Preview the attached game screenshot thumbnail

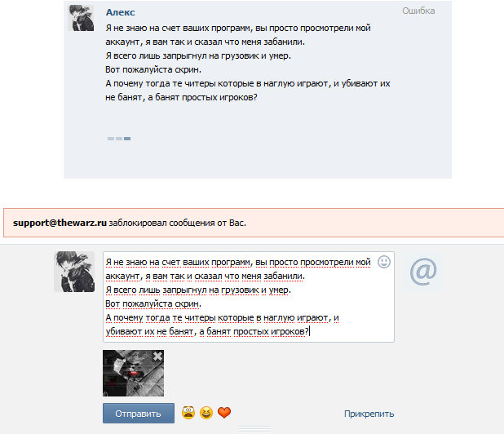(x=133, y=373)
